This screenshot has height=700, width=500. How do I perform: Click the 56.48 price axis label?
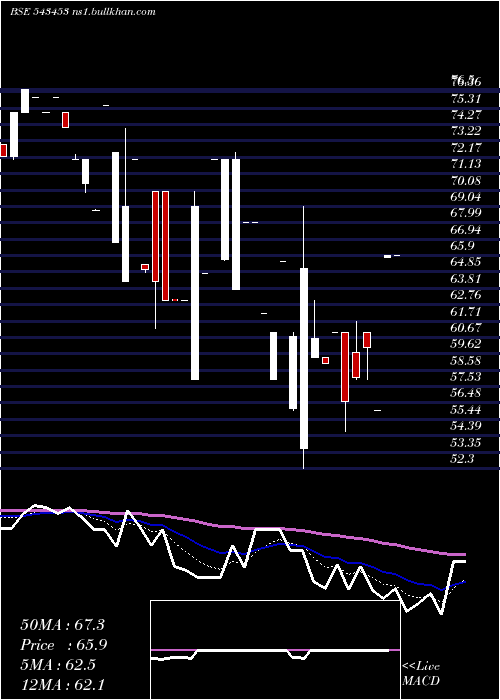(x=466, y=393)
